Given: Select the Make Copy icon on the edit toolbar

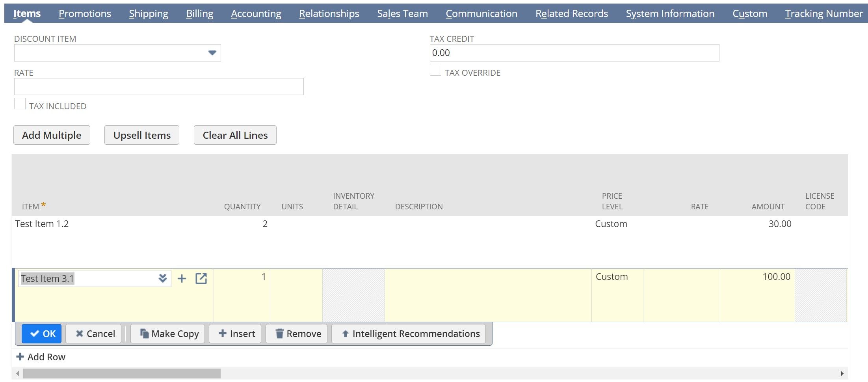Looking at the screenshot, I should [144, 334].
